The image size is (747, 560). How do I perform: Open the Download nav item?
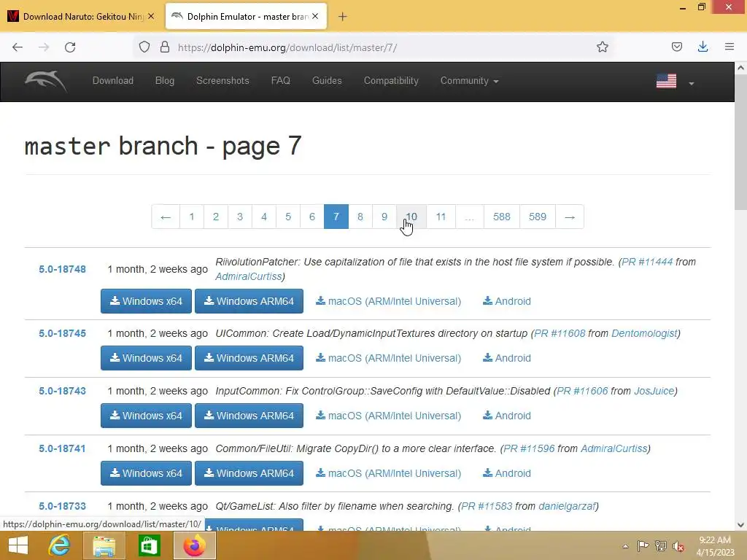point(113,80)
